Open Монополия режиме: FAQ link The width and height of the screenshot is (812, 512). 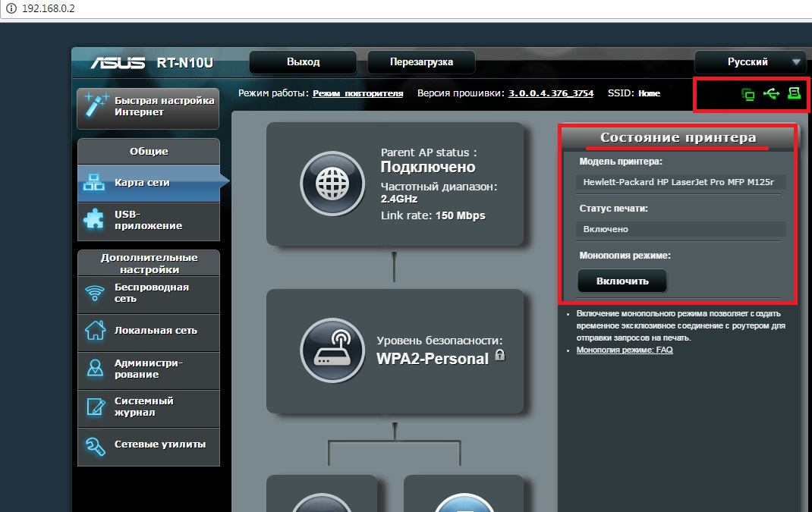[x=625, y=350]
